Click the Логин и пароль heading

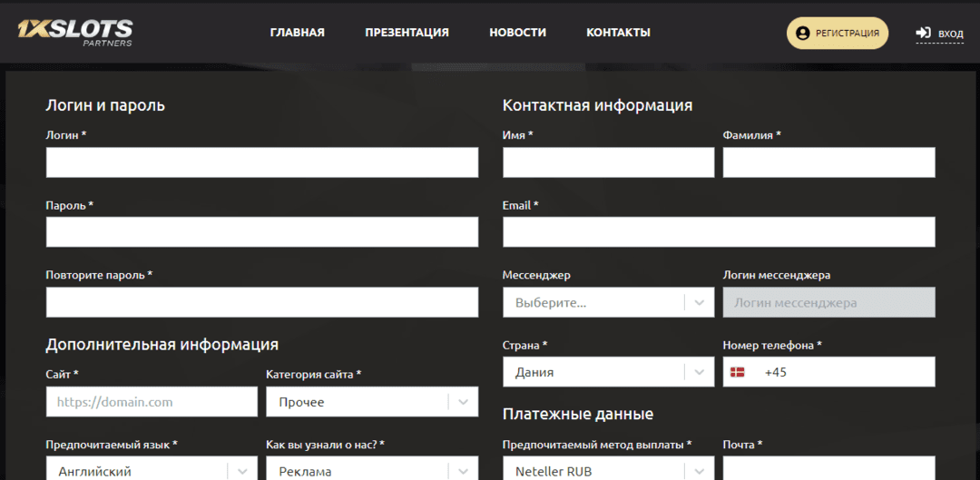click(x=105, y=105)
